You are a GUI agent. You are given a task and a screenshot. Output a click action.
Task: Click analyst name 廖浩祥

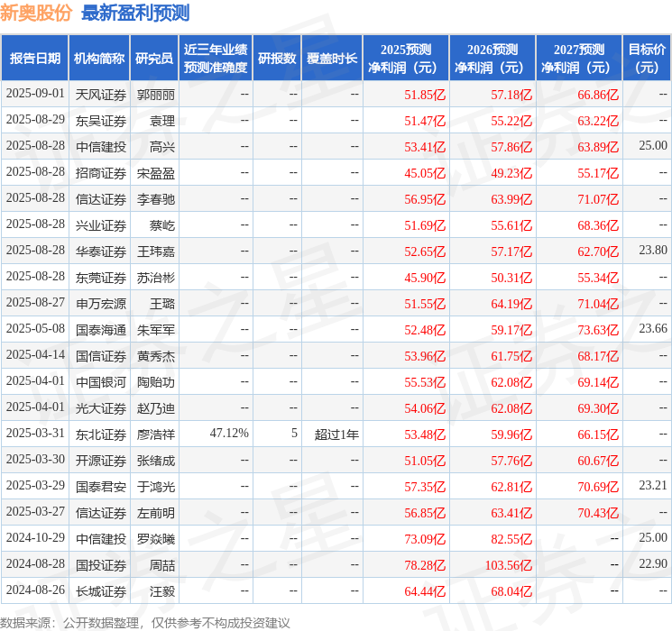pyautogui.click(x=156, y=434)
